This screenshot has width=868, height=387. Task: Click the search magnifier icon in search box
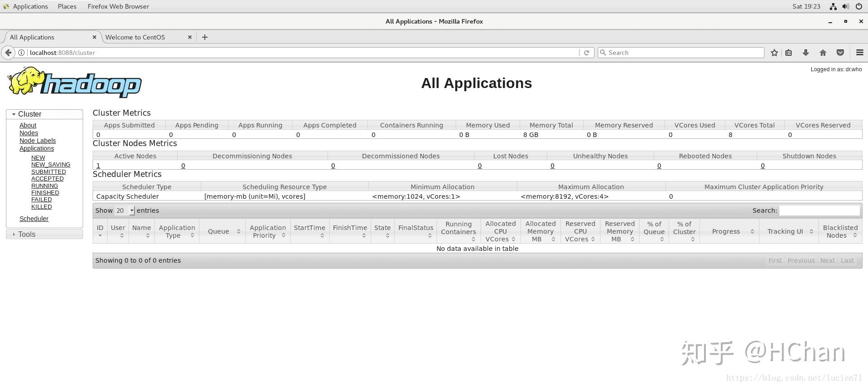click(x=603, y=53)
